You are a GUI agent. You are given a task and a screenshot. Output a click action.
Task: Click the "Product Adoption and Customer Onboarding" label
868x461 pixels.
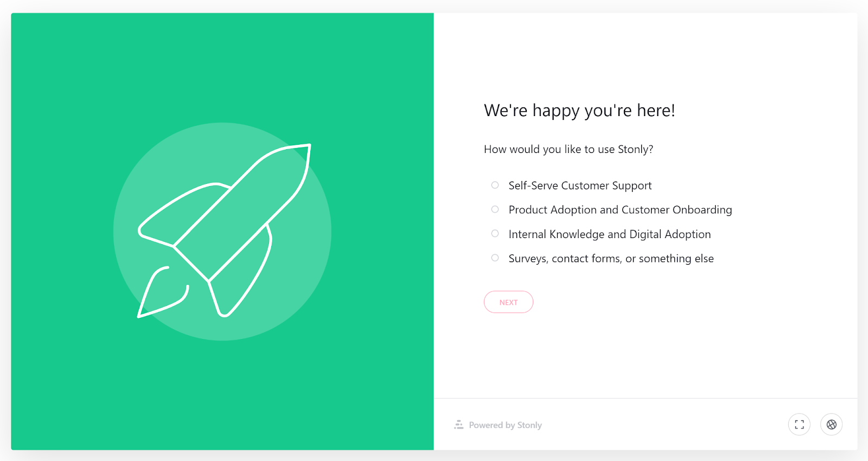[620, 210]
